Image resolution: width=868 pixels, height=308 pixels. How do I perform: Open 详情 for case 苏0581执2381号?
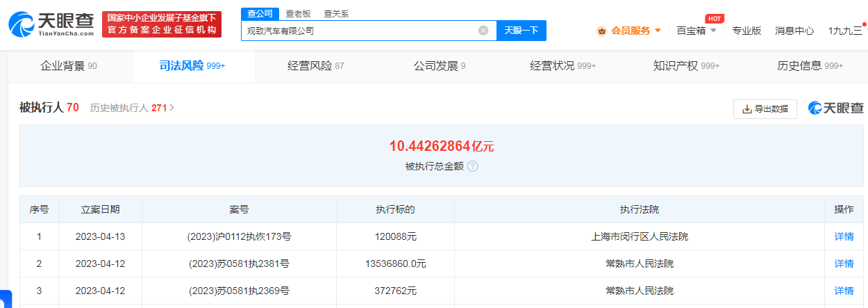click(x=844, y=264)
